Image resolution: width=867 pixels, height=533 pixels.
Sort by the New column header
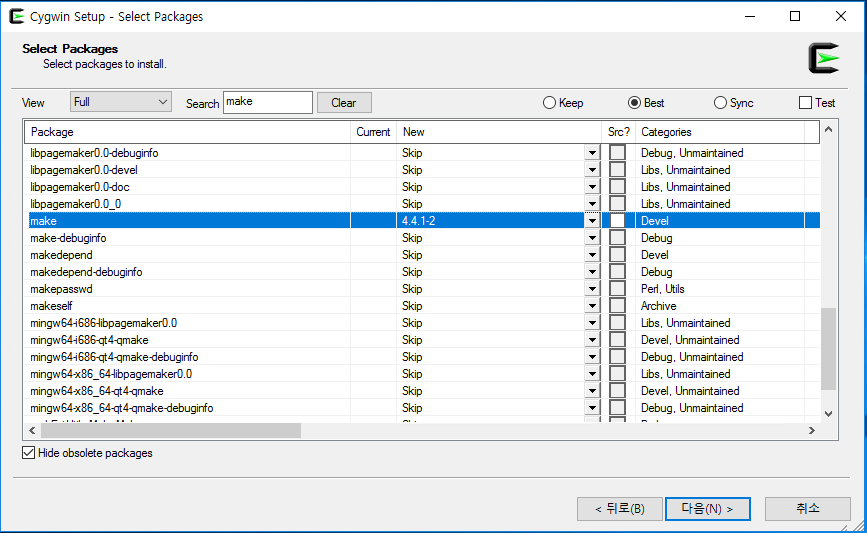[x=499, y=132]
